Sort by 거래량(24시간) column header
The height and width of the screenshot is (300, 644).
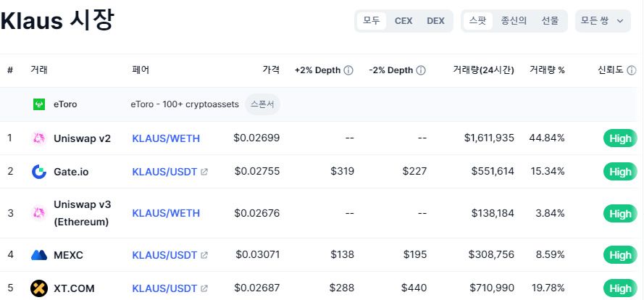coord(483,70)
